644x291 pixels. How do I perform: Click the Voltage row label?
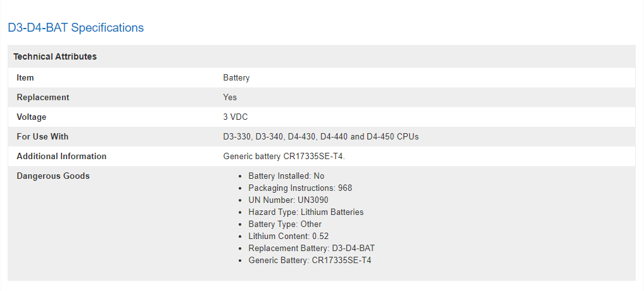tap(31, 117)
